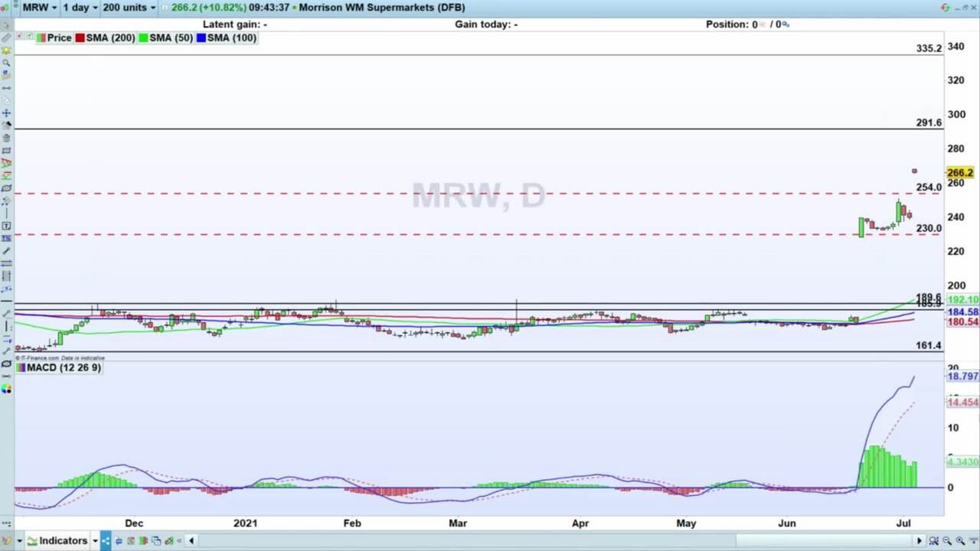Click the SMA (100) legend label
The width and height of the screenshot is (980, 551).
231,37
